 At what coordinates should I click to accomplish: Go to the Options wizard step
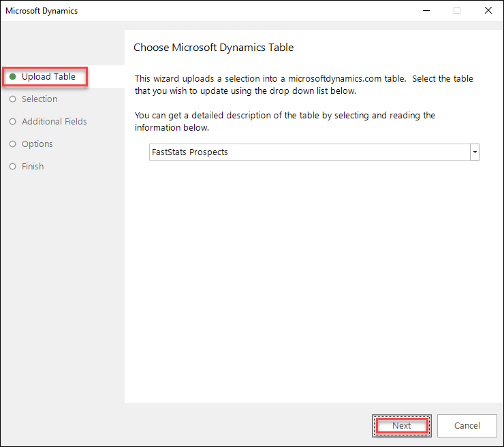pos(37,144)
